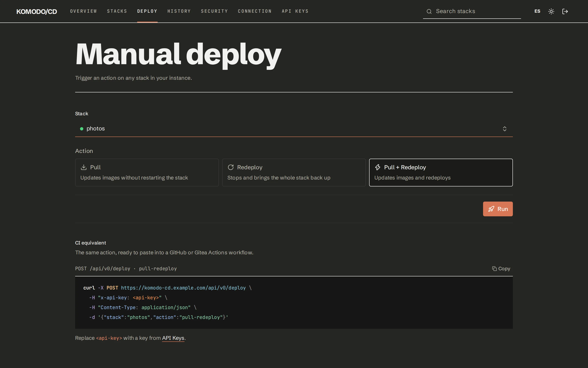The image size is (588, 368).
Task: Go to the Stacks tab
Action: point(117,11)
